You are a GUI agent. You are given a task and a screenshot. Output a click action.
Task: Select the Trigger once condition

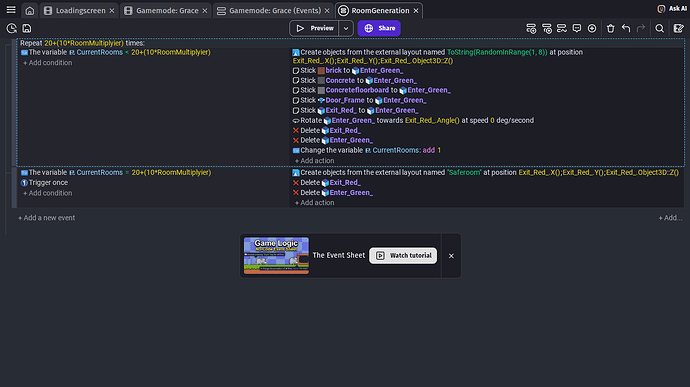coord(44,183)
